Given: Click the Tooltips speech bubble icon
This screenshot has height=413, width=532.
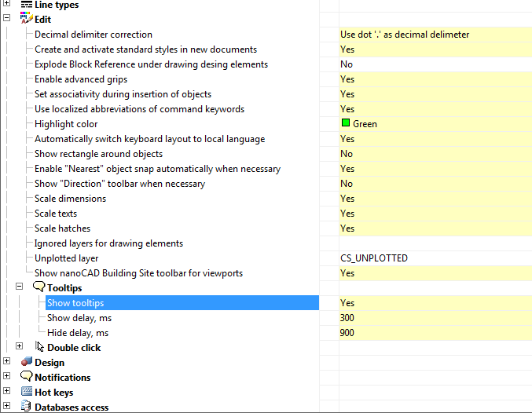Looking at the screenshot, I should [x=39, y=288].
